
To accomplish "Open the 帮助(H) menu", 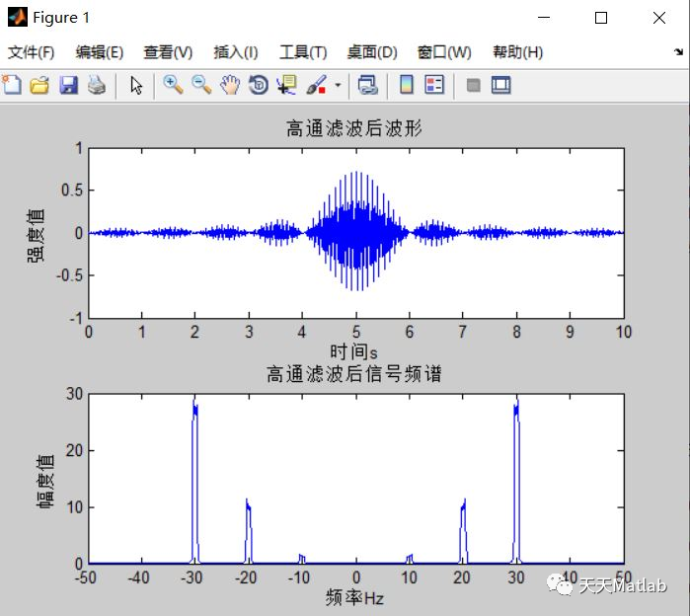I will coord(518,52).
